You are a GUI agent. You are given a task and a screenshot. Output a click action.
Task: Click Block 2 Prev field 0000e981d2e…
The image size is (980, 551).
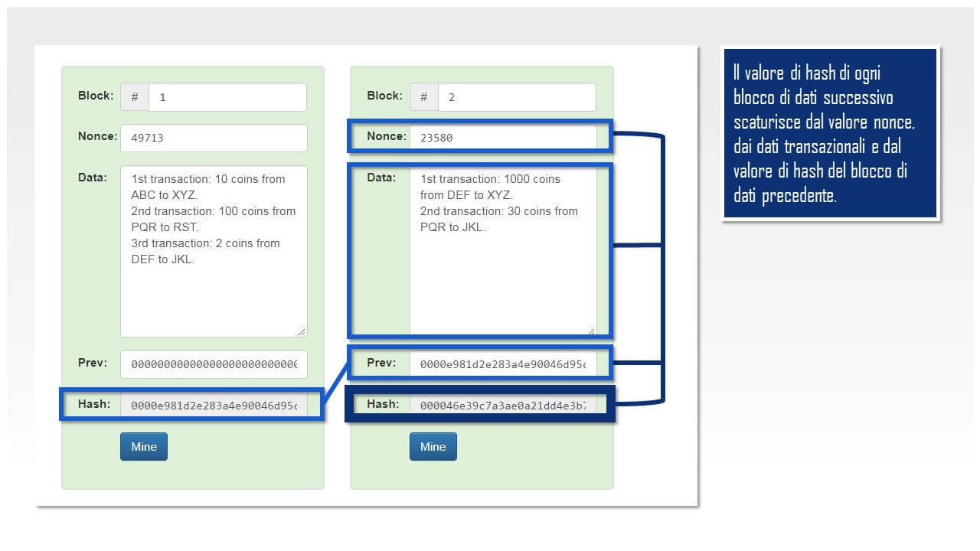[x=502, y=364]
